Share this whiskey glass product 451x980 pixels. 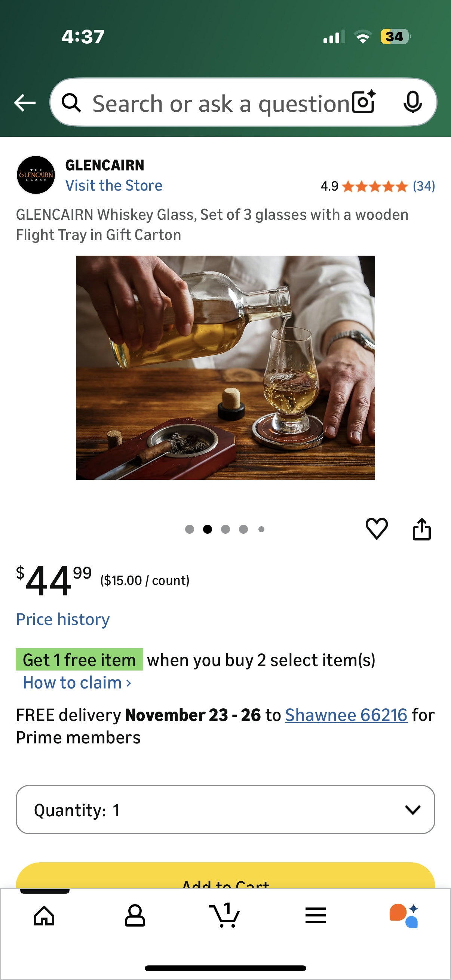pyautogui.click(x=422, y=529)
